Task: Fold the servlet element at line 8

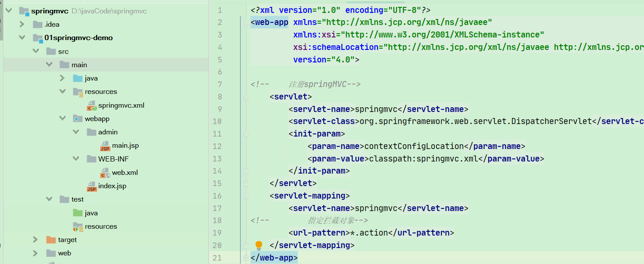Action: click(x=246, y=97)
